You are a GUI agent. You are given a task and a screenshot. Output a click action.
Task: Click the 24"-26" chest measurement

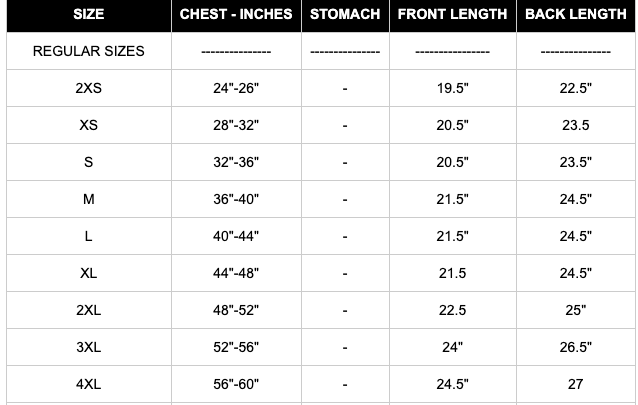click(x=236, y=88)
